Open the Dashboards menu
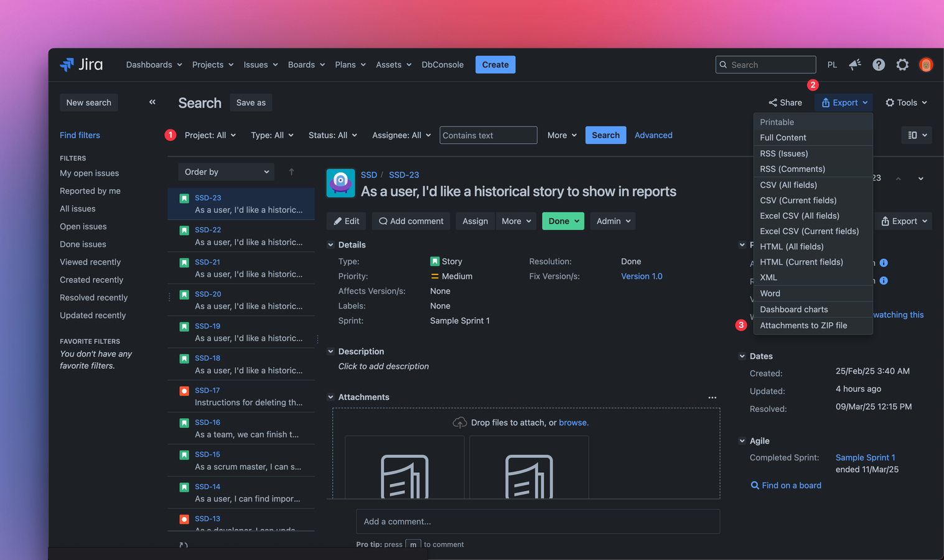This screenshot has width=944, height=560. point(154,65)
